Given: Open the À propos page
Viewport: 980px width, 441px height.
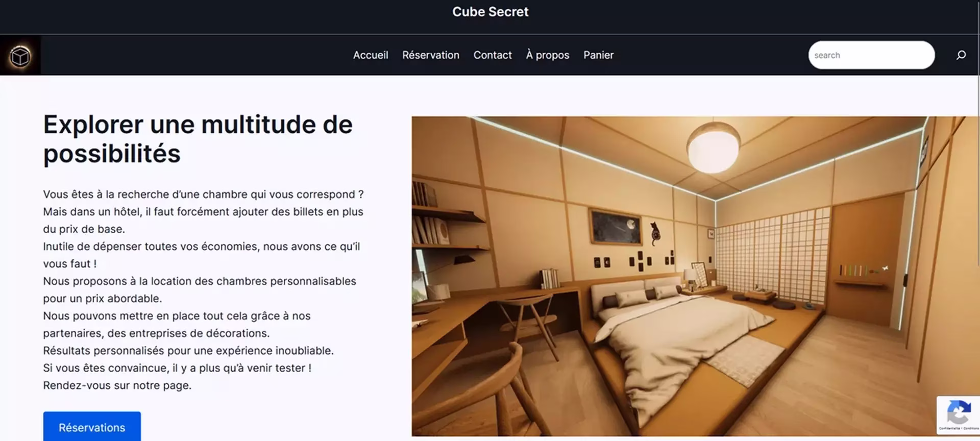Looking at the screenshot, I should (x=547, y=55).
